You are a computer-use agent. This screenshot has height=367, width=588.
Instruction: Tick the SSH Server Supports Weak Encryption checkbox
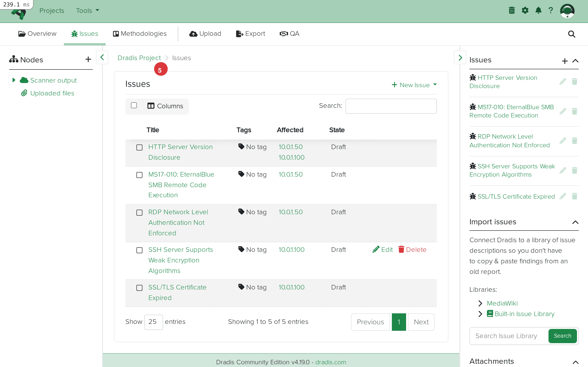[x=139, y=250]
